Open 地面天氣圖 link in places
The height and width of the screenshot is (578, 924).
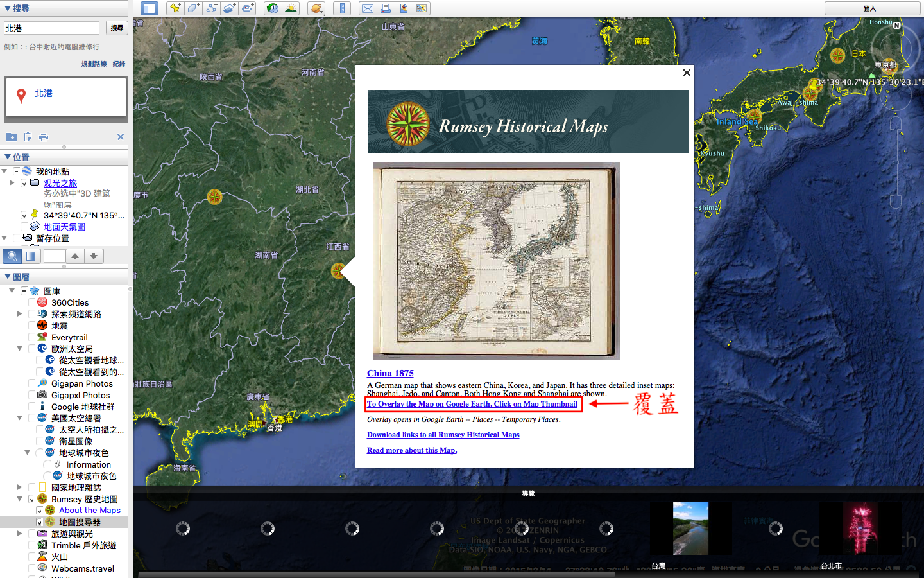[x=64, y=227]
